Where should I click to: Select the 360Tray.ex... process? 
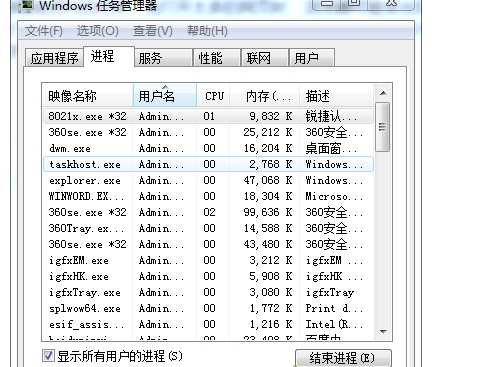208,228
